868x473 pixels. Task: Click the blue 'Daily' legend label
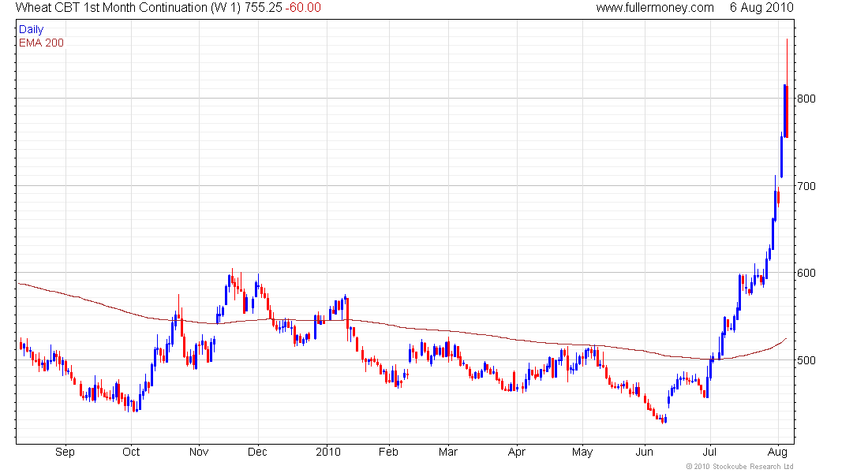pyautogui.click(x=31, y=29)
